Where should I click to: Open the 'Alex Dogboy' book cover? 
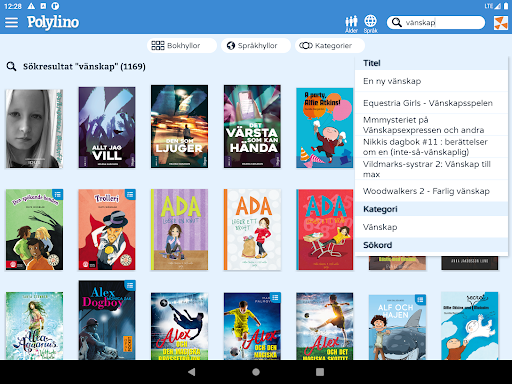tap(107, 320)
